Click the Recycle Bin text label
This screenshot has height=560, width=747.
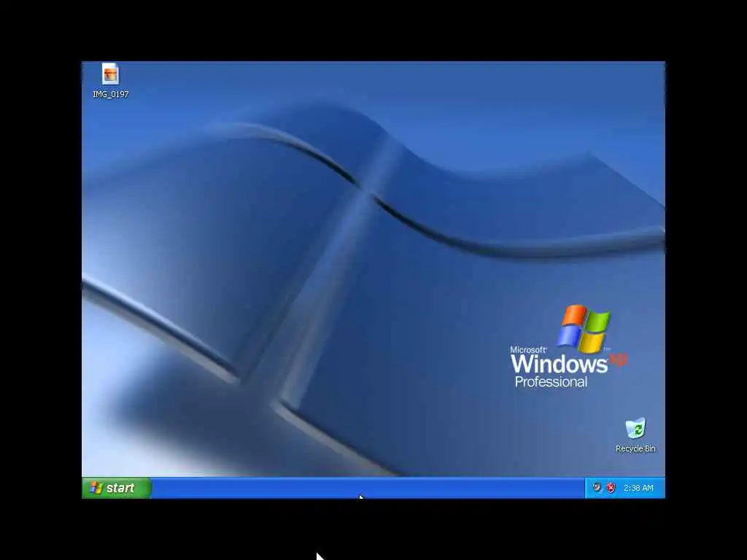[635, 448]
